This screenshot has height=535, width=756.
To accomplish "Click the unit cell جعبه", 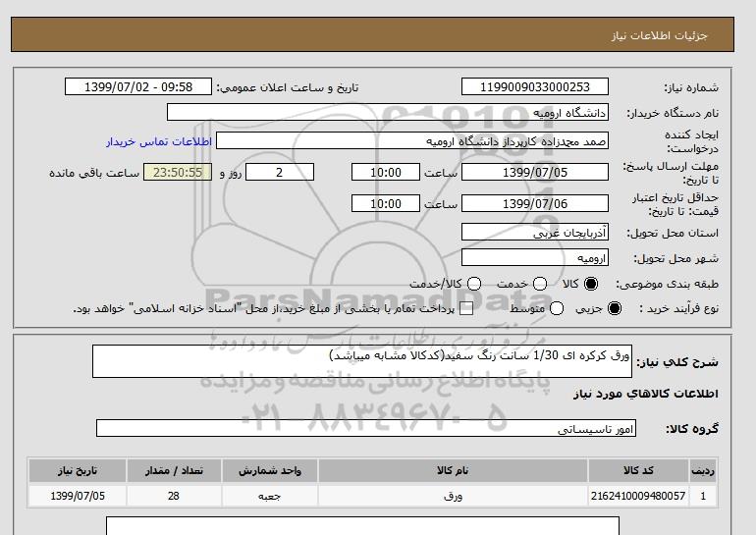I will tap(270, 496).
